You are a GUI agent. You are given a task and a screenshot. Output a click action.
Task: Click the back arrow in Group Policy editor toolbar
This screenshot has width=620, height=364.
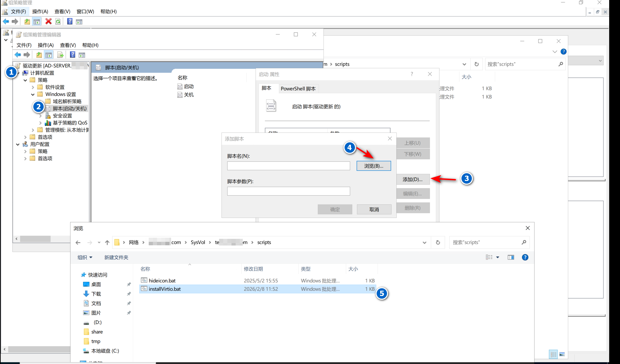18,55
